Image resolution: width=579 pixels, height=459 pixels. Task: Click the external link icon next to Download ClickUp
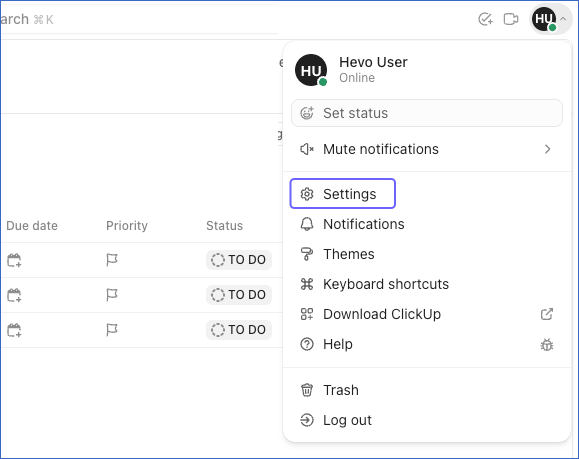click(547, 314)
